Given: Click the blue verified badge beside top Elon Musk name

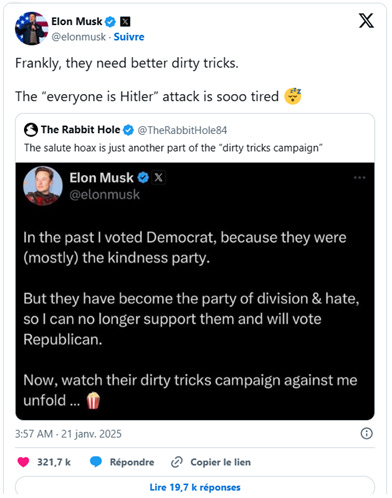Looking at the screenshot, I should coord(110,22).
